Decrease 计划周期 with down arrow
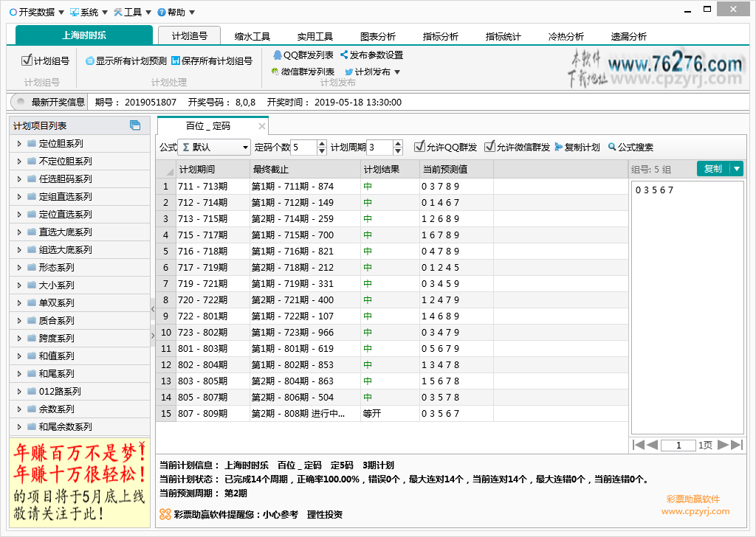756x537 pixels. coord(398,150)
